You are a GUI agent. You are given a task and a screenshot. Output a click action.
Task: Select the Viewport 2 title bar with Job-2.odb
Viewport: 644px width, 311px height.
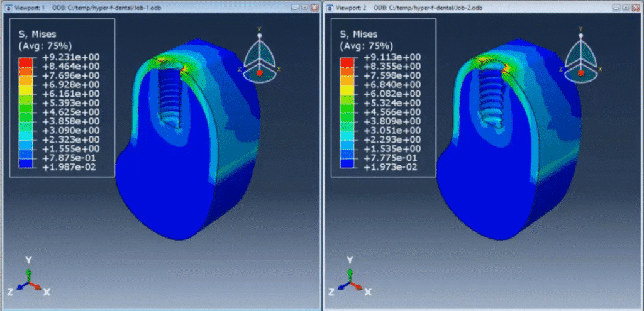pyautogui.click(x=482, y=8)
